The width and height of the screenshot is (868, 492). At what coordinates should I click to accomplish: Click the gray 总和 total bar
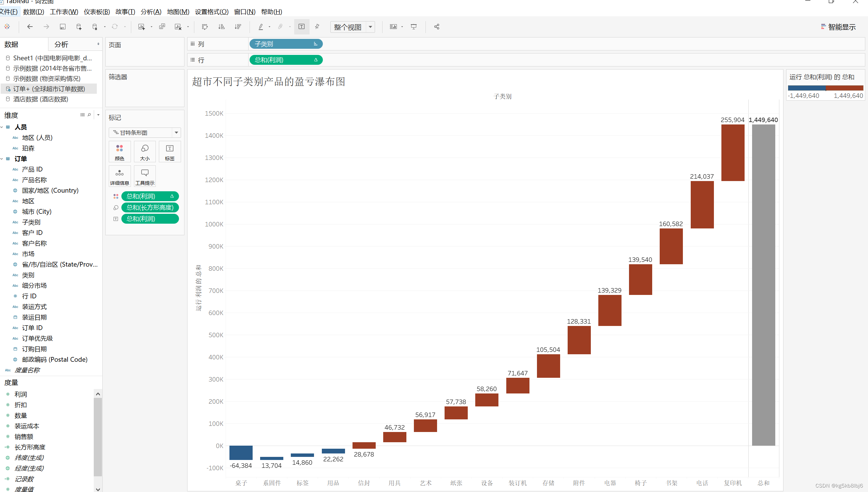[x=763, y=285]
